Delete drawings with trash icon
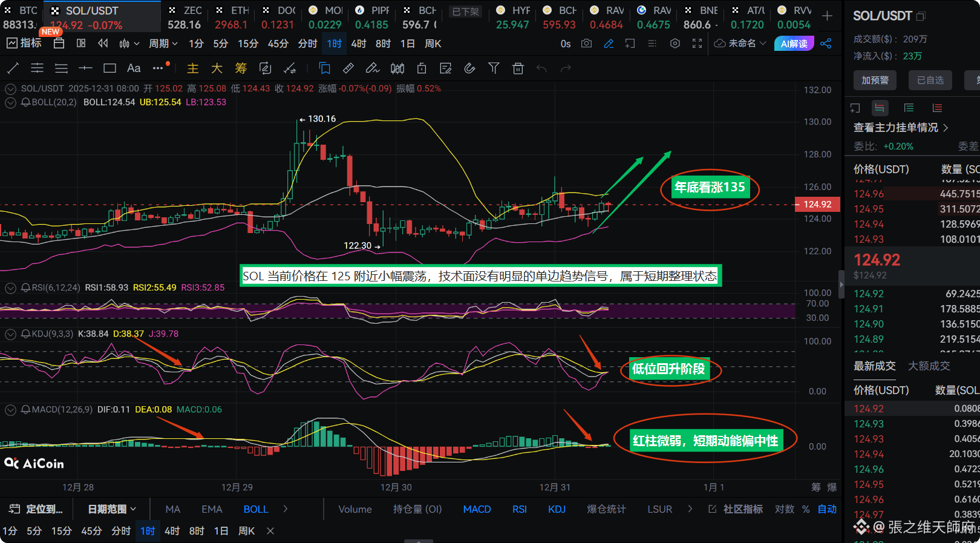The image size is (980, 543). tap(518, 68)
